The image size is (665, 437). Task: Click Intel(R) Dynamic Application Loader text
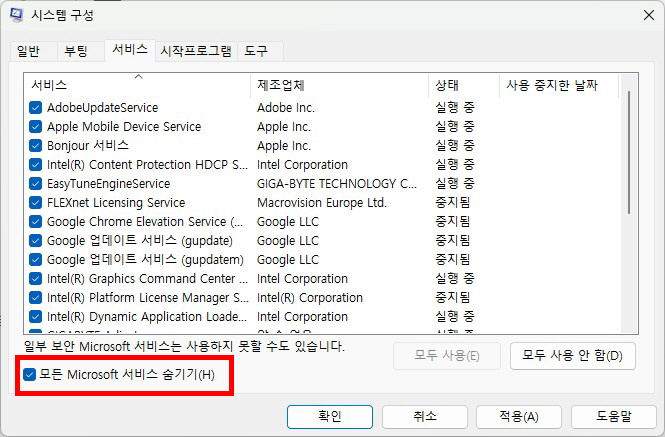click(x=147, y=317)
